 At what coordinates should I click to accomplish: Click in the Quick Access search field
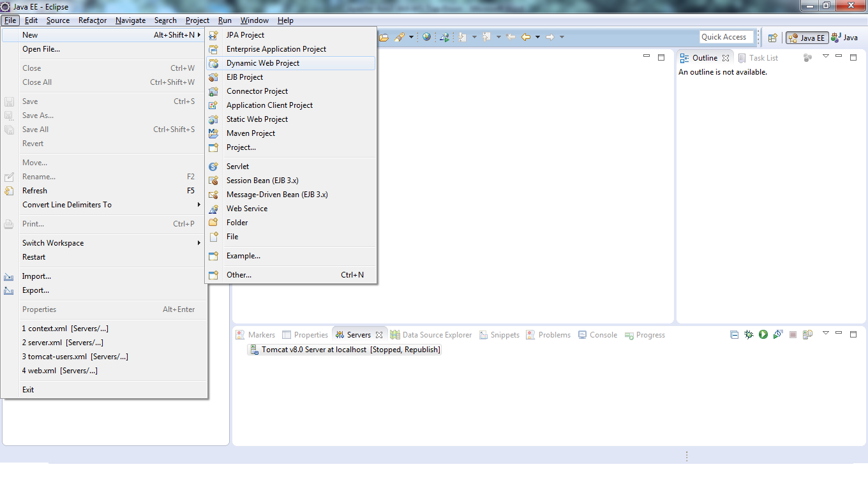pyautogui.click(x=726, y=37)
